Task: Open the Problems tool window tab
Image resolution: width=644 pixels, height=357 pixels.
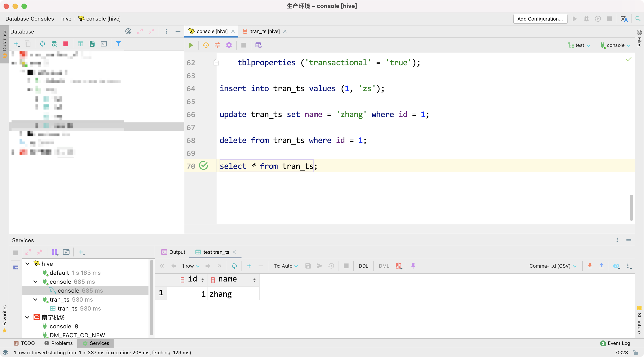Action: 59,343
